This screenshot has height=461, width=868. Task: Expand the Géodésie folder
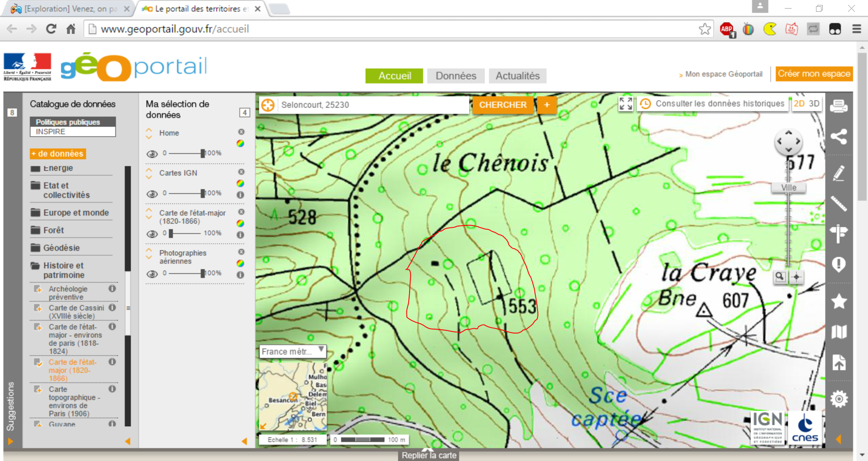pos(71,248)
